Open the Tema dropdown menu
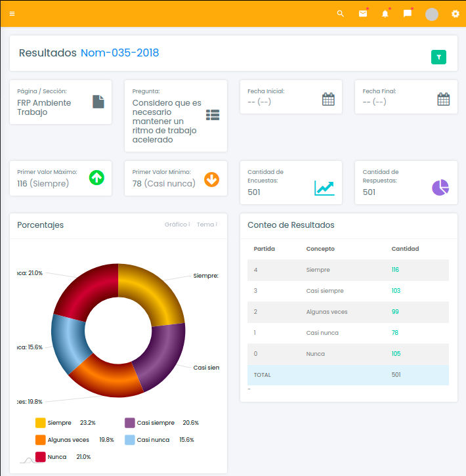 pos(207,225)
